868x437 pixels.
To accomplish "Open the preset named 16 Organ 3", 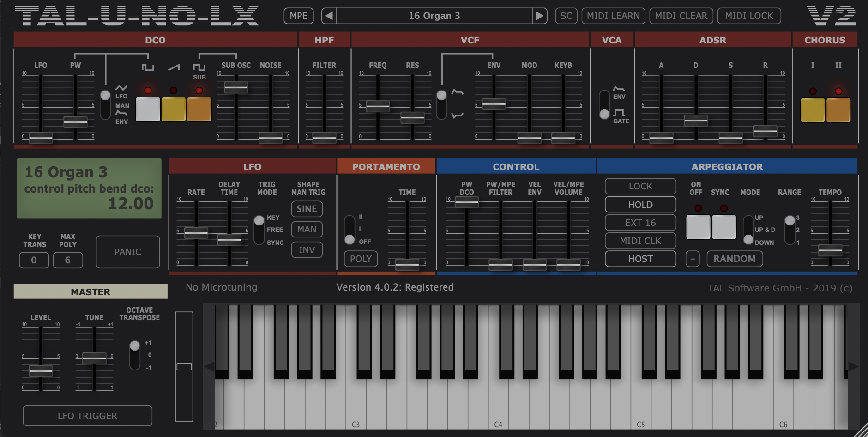I will click(434, 15).
